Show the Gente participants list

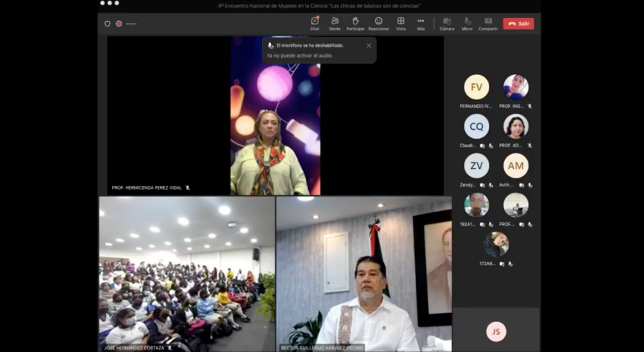(x=334, y=23)
